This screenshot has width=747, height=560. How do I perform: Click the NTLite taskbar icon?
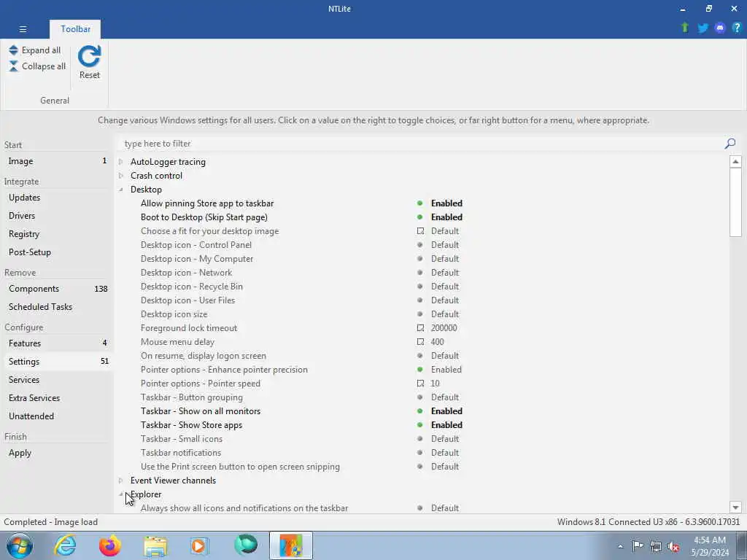pyautogui.click(x=290, y=545)
